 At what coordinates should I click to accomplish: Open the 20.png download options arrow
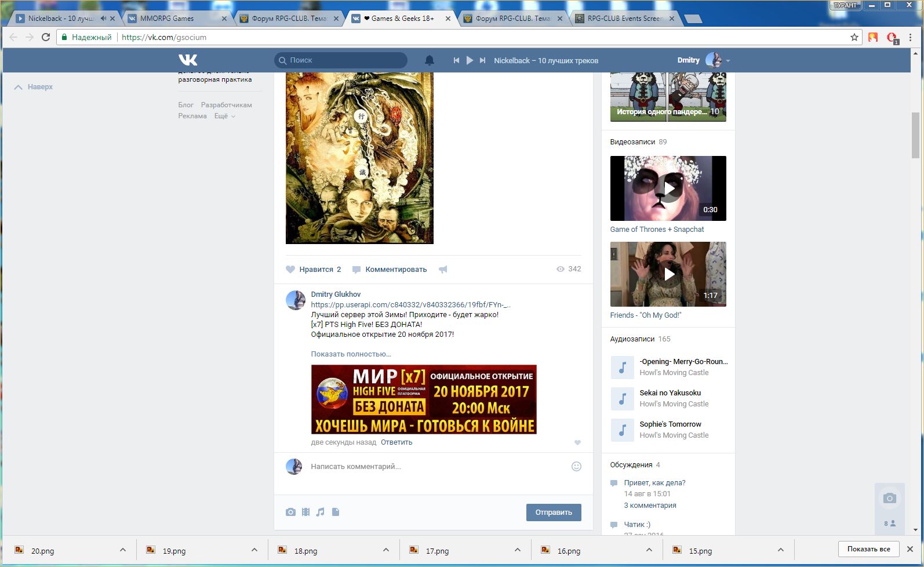pos(123,550)
